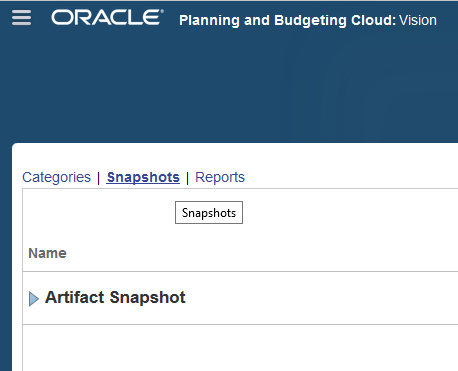Click empty row below Artifact Snapshot
This screenshot has height=371, width=458.
pos(240,348)
